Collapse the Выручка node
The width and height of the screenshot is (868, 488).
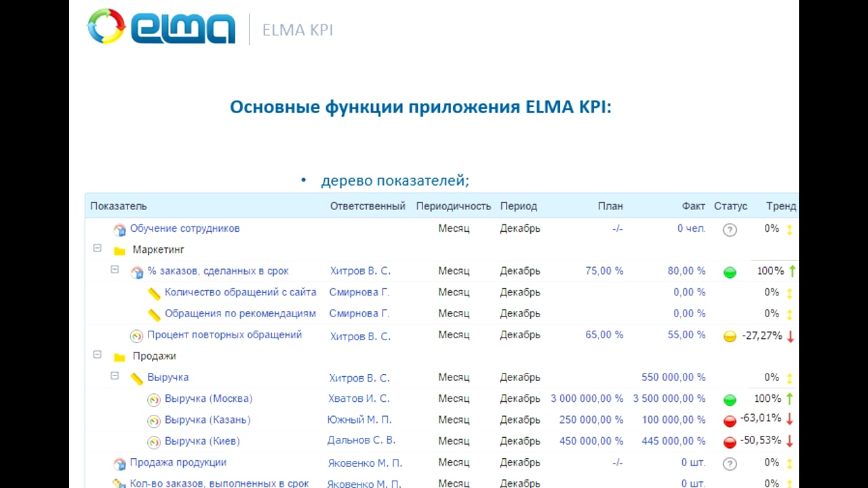[115, 376]
